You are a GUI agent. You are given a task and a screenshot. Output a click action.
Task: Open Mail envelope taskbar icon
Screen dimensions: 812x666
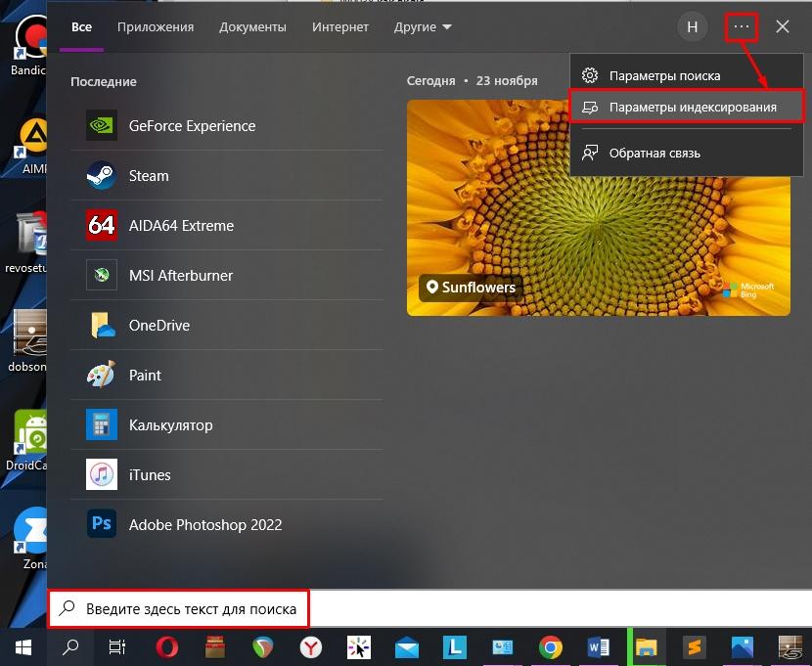click(x=407, y=647)
